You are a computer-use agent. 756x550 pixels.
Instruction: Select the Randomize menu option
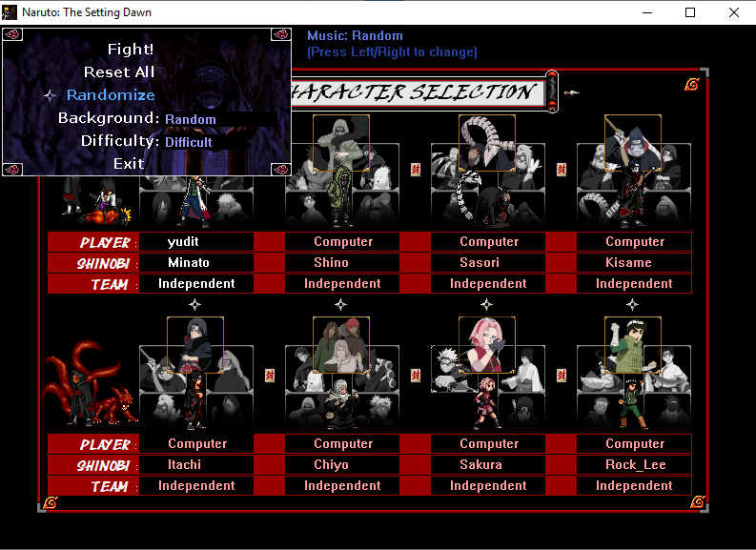tap(111, 95)
